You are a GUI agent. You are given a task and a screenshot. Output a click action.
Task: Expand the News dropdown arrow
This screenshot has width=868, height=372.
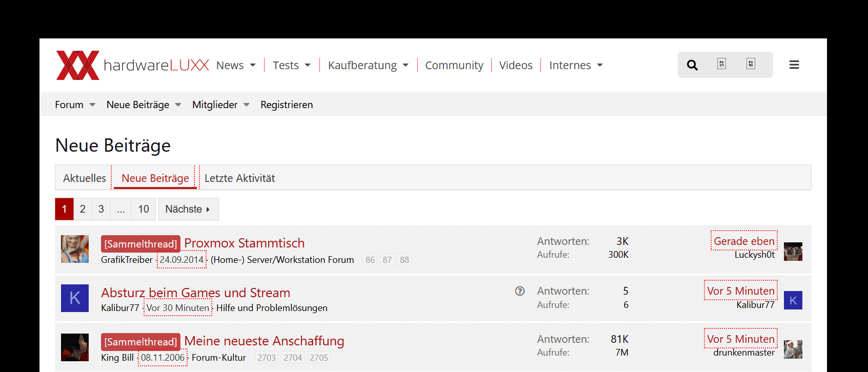click(253, 66)
